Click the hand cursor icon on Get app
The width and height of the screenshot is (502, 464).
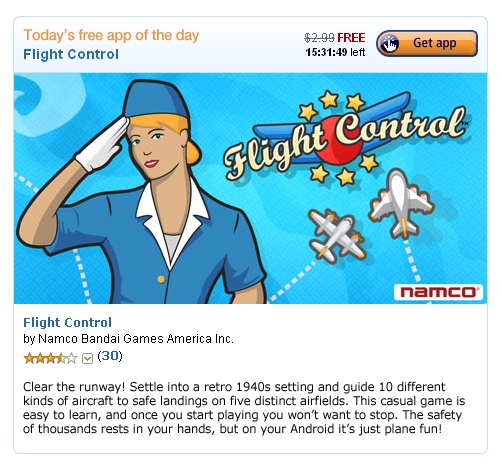coord(389,44)
